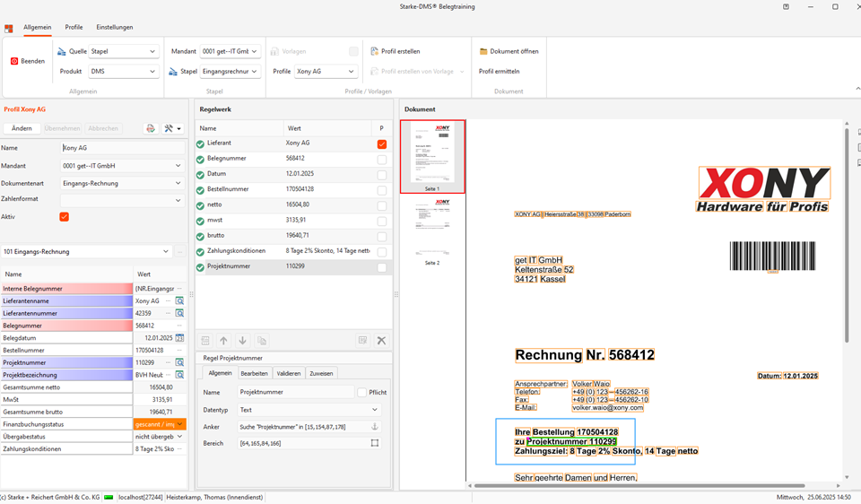Click the document vertical scrollbar
This screenshot has height=504, width=861.
pyautogui.click(x=846, y=236)
